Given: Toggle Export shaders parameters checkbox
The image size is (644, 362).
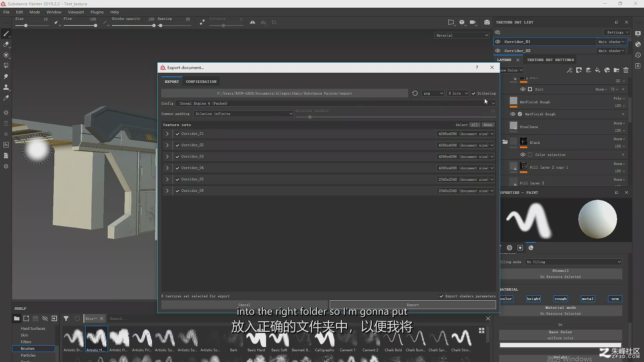Looking at the screenshot, I should (x=441, y=296).
